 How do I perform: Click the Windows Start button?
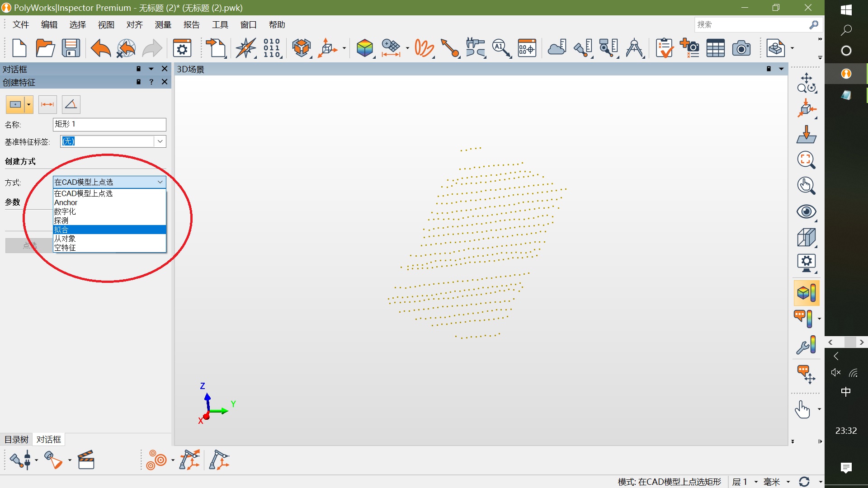coord(846,10)
